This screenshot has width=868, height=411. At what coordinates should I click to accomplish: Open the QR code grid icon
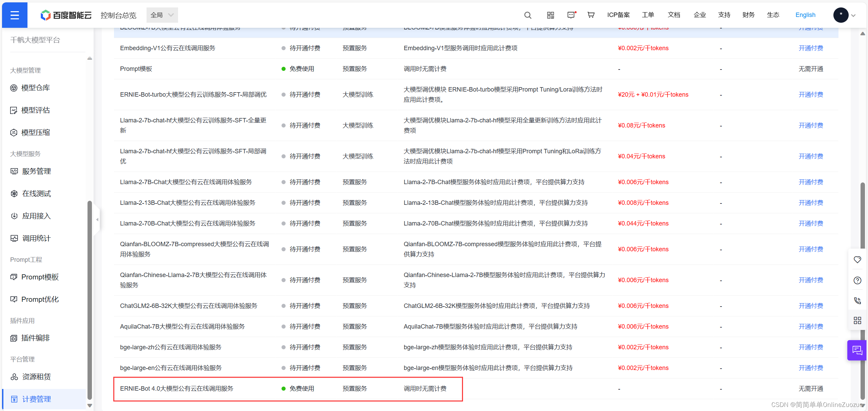coord(551,15)
